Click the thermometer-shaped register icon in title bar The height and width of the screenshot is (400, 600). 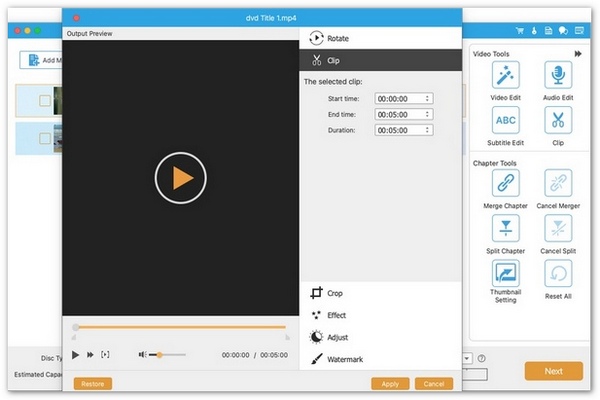534,31
